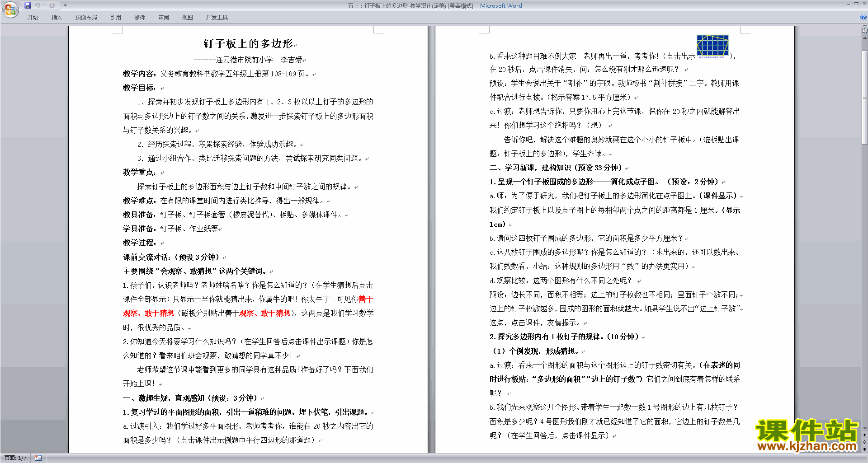Open the 审阅 ribbon tab
The height and width of the screenshot is (463, 868).
pyautogui.click(x=164, y=17)
